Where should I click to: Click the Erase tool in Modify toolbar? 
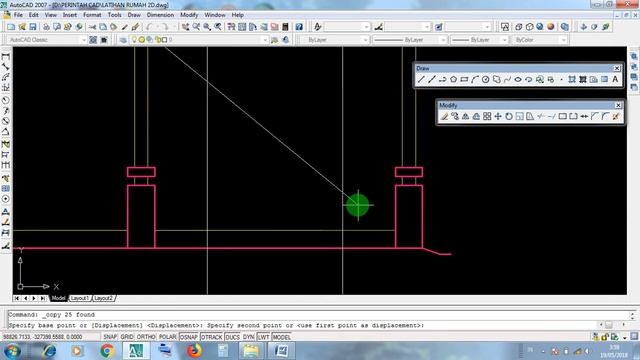[444, 117]
